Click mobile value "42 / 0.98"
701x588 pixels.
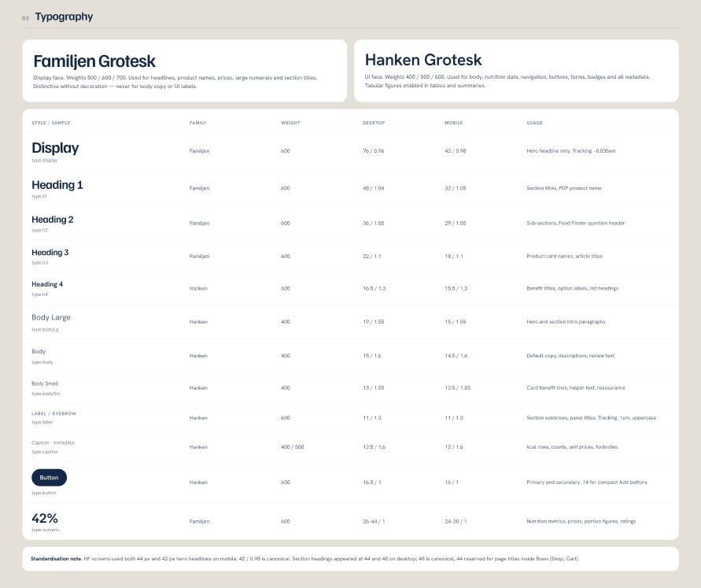click(x=455, y=151)
